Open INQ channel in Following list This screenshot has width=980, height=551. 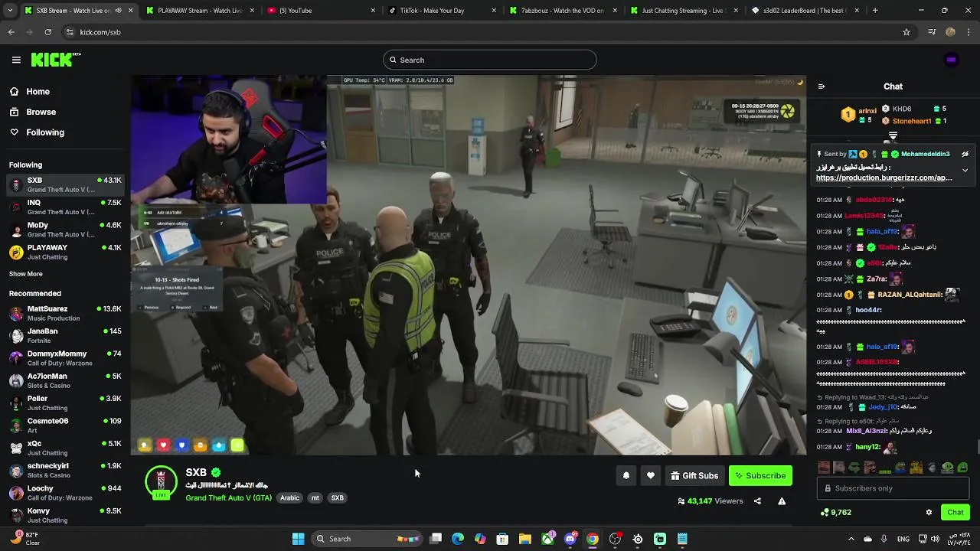point(65,207)
